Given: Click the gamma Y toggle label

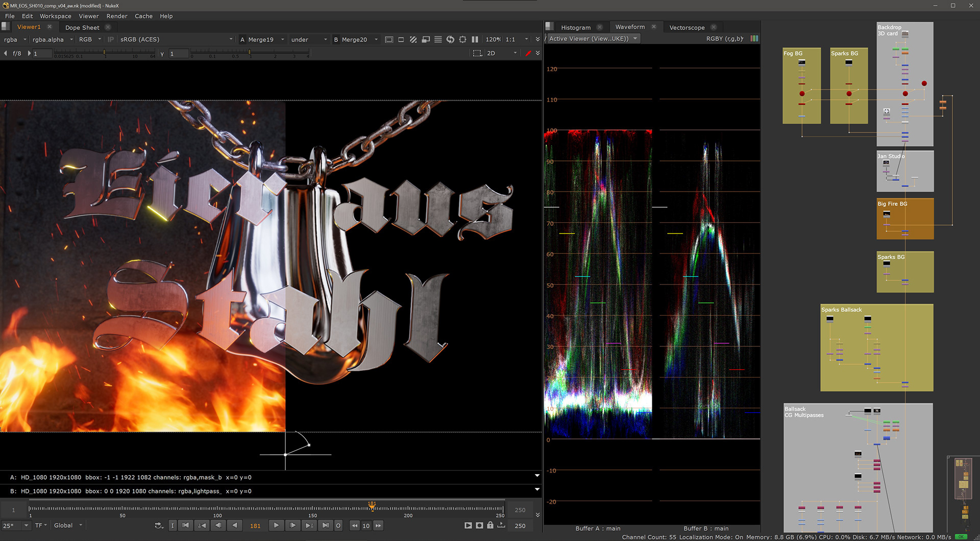Looking at the screenshot, I should click(162, 54).
